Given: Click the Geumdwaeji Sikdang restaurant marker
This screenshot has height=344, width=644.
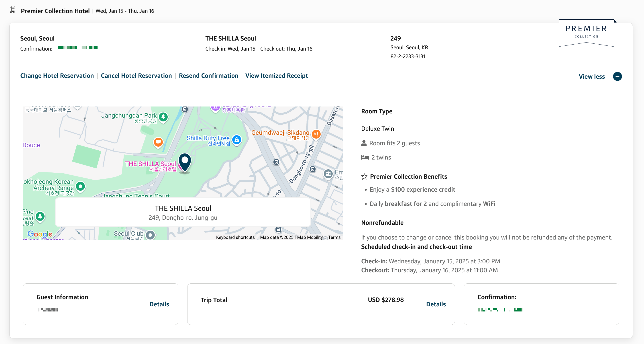Looking at the screenshot, I should [x=316, y=134].
